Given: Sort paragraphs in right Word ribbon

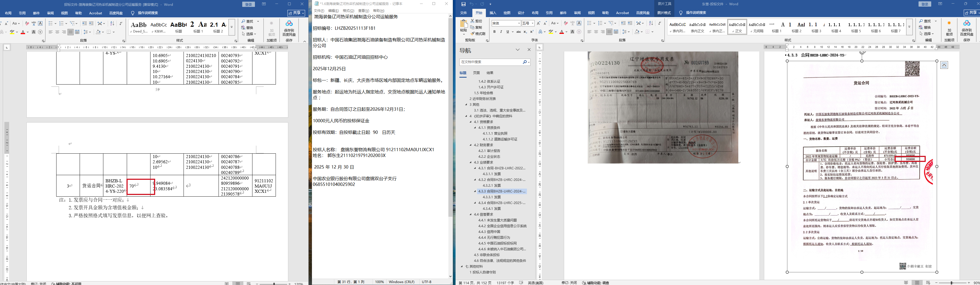Looking at the screenshot, I should tap(651, 23).
